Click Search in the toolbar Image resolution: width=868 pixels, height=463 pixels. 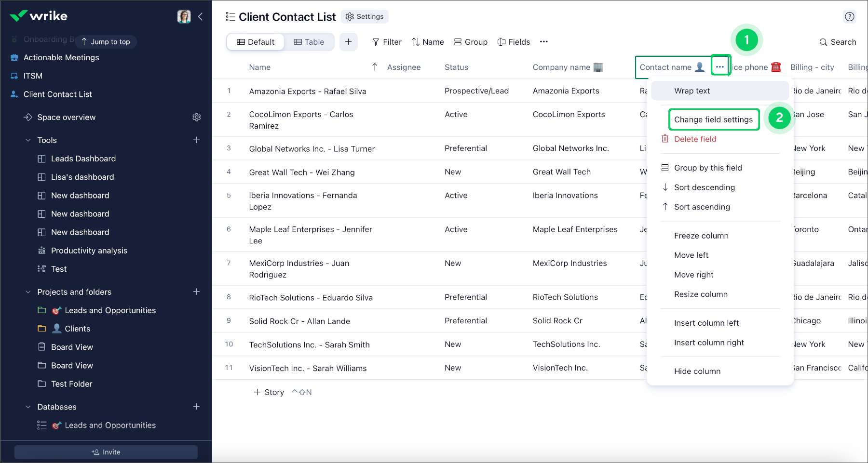point(838,42)
